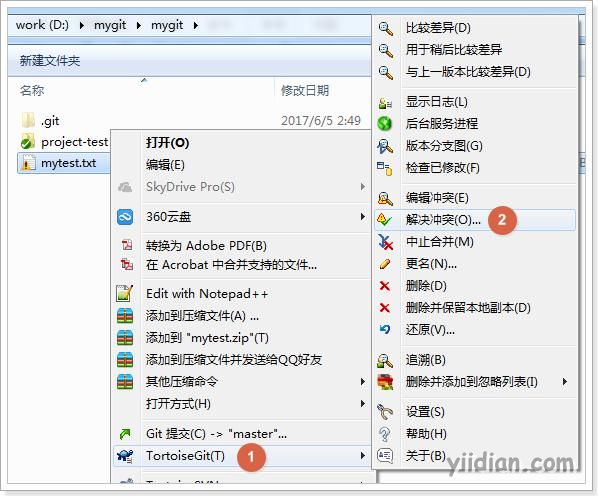Click the Notepad++ icon in context menu
Screen dimensions: 598x496
coord(125,294)
